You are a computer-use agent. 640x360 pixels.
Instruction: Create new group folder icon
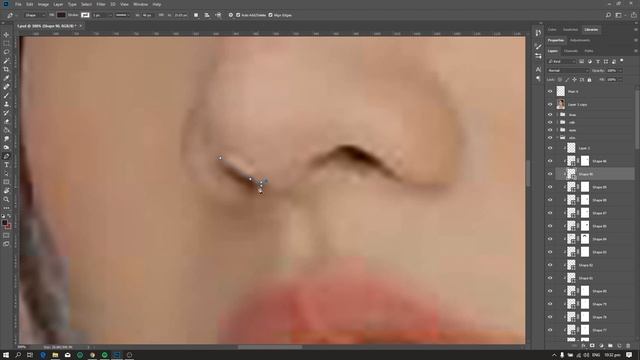coord(610,346)
